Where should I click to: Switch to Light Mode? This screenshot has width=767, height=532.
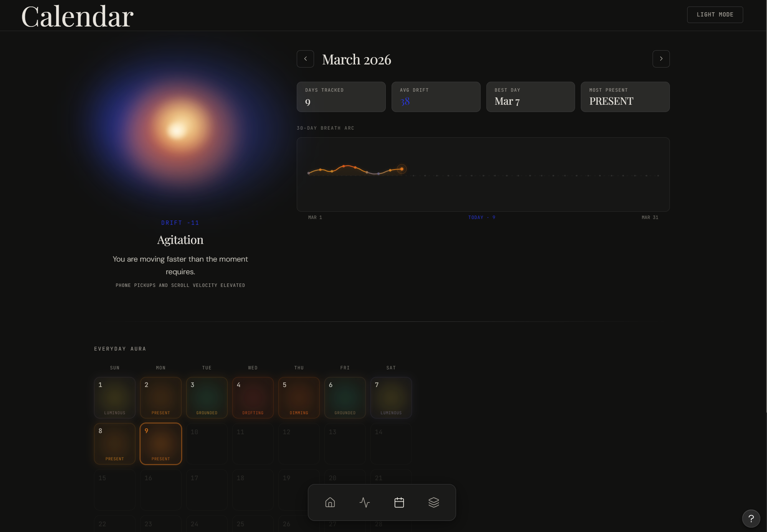coord(715,15)
